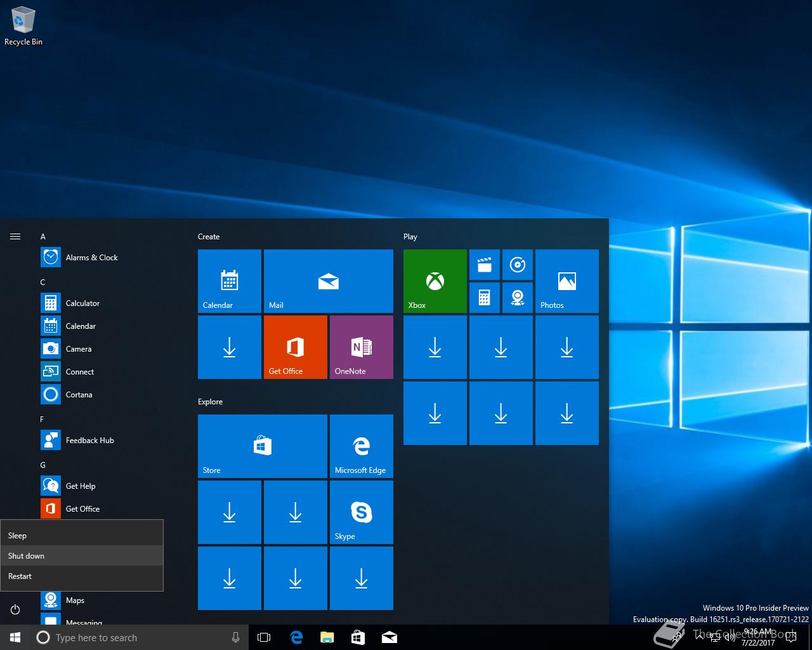Open the Store tile in Explore
This screenshot has height=650, width=812.
pos(263,446)
